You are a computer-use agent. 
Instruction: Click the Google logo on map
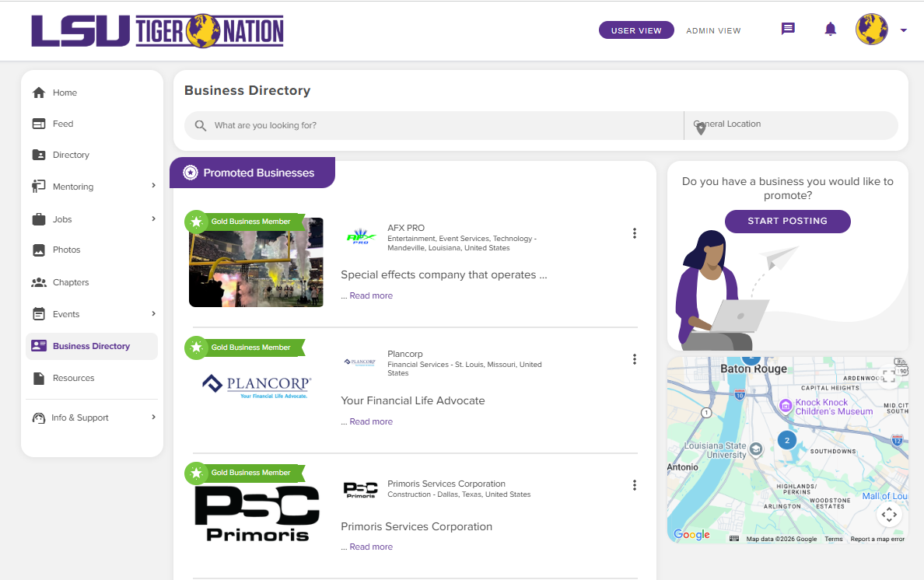click(x=691, y=534)
